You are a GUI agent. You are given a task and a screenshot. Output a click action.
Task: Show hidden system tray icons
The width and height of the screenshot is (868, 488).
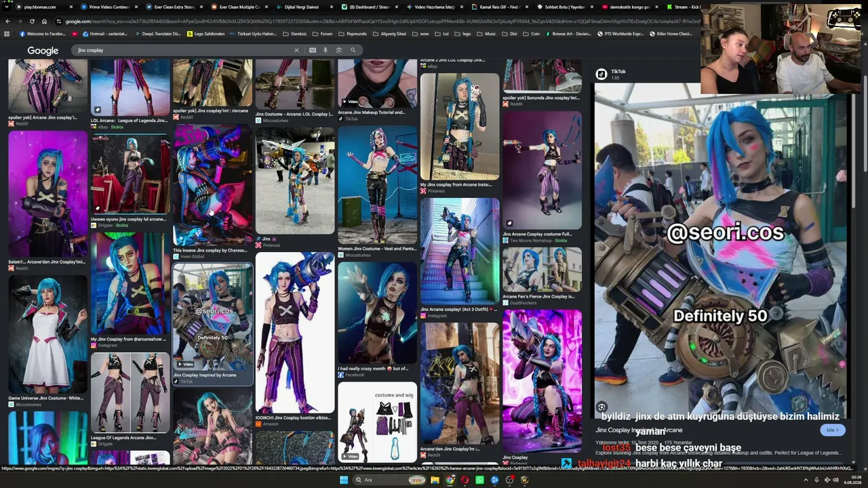coord(807,480)
